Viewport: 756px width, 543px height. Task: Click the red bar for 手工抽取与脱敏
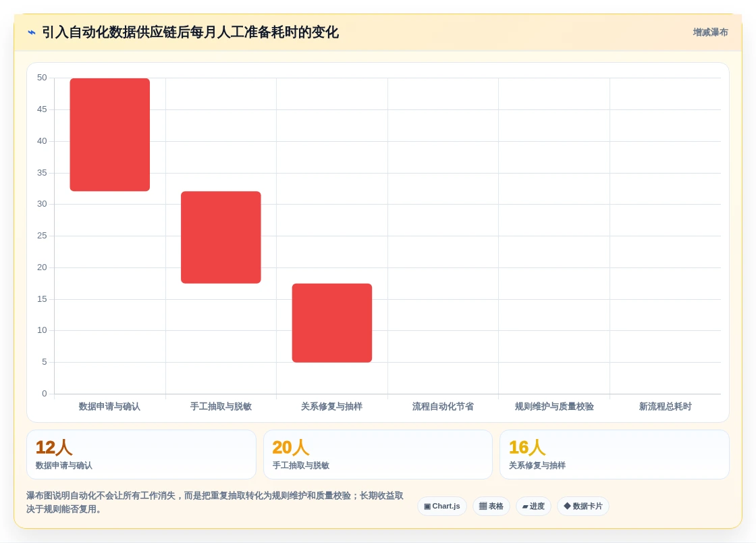pyautogui.click(x=221, y=237)
